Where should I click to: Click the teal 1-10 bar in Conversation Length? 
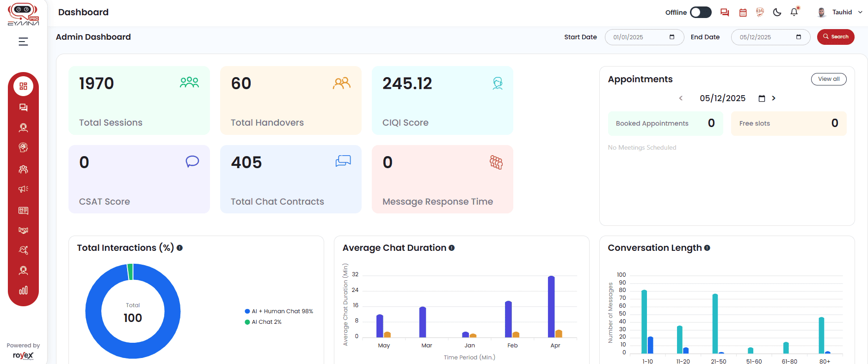point(644,322)
